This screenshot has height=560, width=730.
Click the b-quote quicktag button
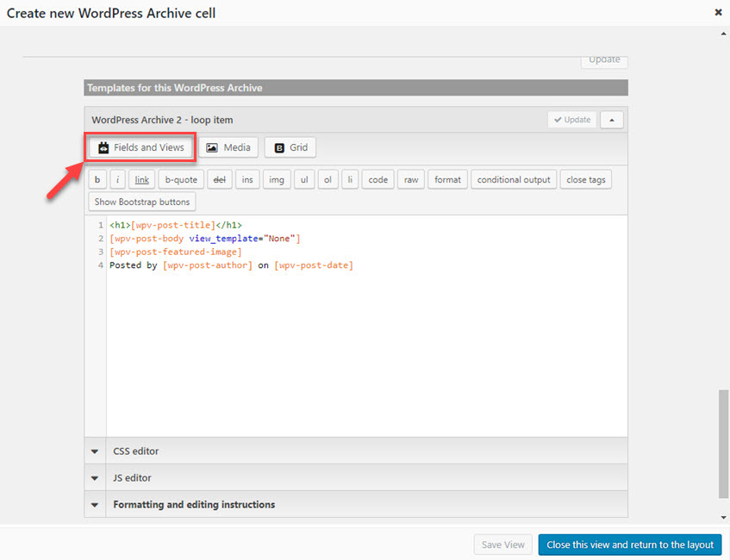[181, 180]
